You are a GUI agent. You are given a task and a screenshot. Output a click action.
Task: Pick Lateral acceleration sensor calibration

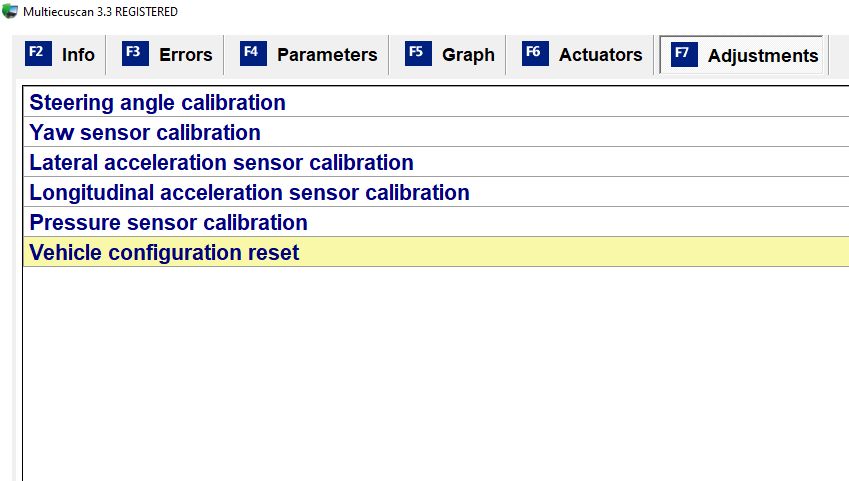[221, 163]
